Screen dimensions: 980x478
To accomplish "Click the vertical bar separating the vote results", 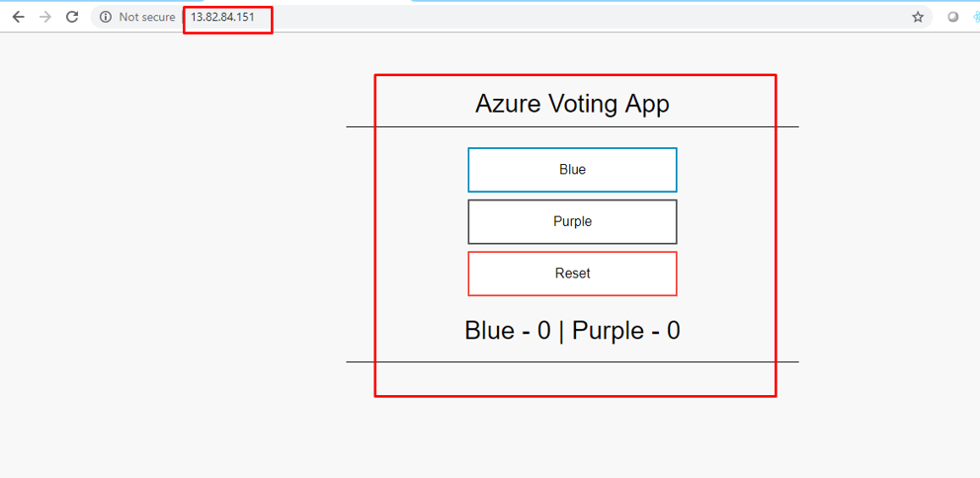I will tap(561, 331).
